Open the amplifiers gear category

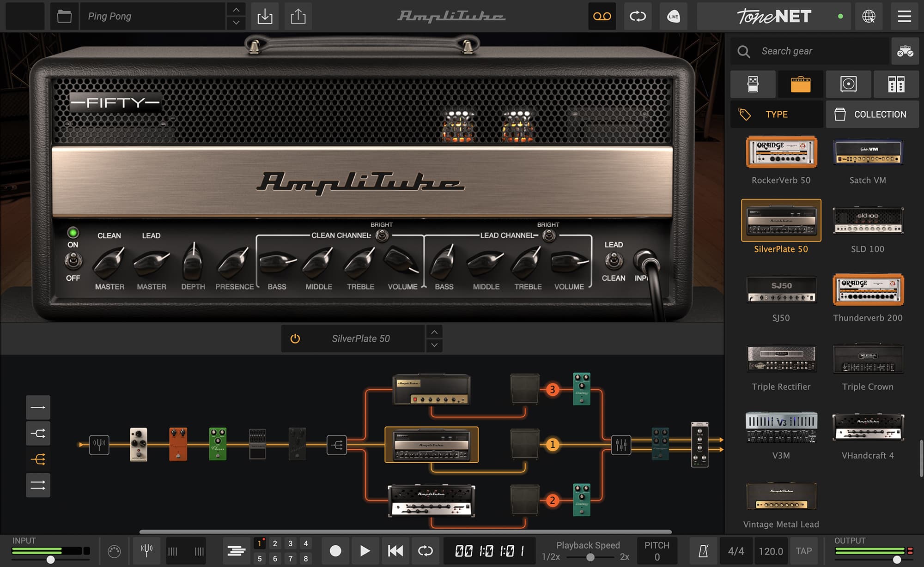[800, 84]
